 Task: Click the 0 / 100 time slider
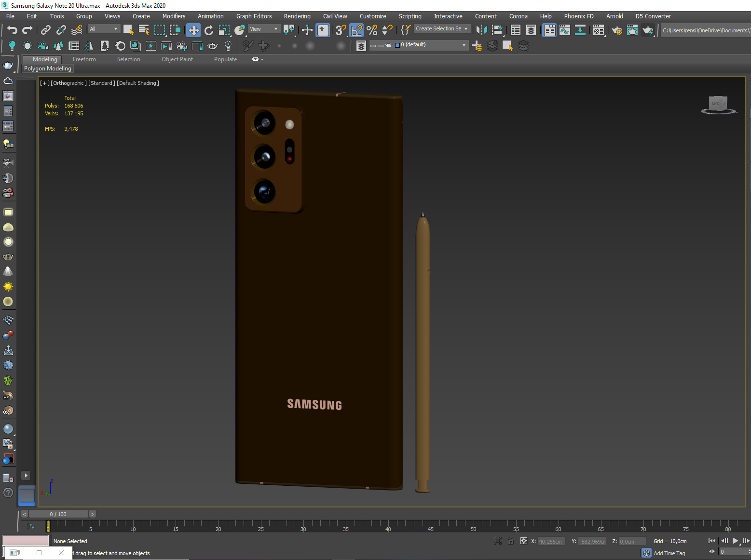pyautogui.click(x=58, y=514)
